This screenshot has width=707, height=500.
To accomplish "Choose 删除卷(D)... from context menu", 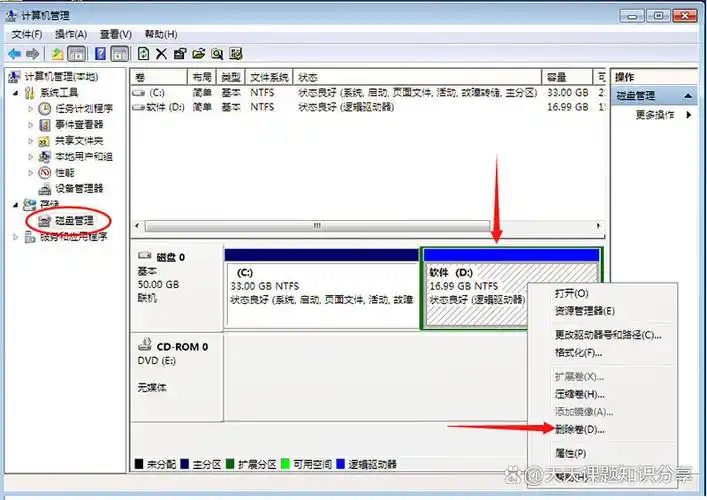I will (x=579, y=429).
